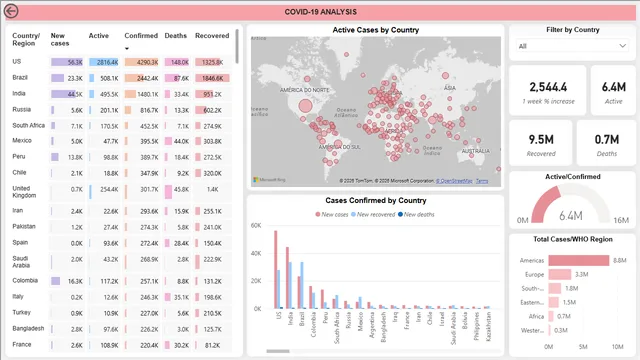The image size is (640, 360).
Task: Click the Microsoft Bing logo on map
Action: [269, 180]
